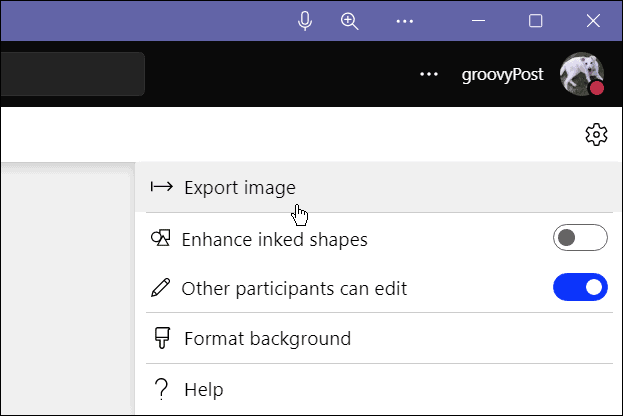Image resolution: width=623 pixels, height=416 pixels.
Task: Enable the Enhance inked shapes toggle
Action: pyautogui.click(x=580, y=239)
